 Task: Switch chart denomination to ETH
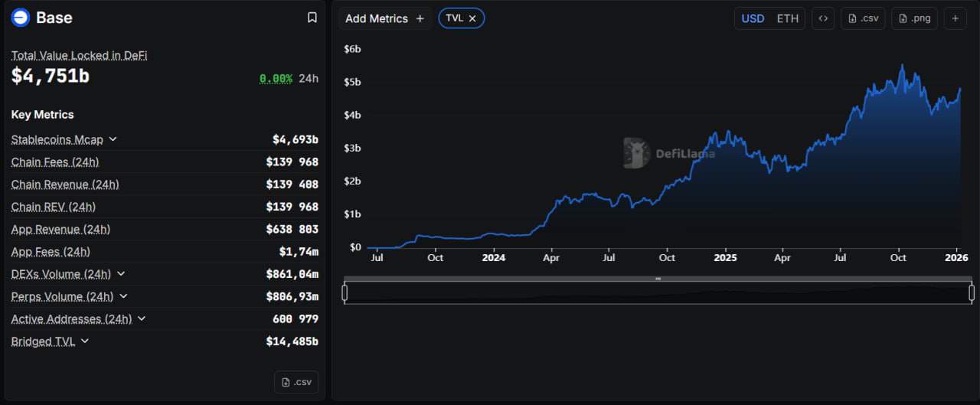click(x=787, y=18)
